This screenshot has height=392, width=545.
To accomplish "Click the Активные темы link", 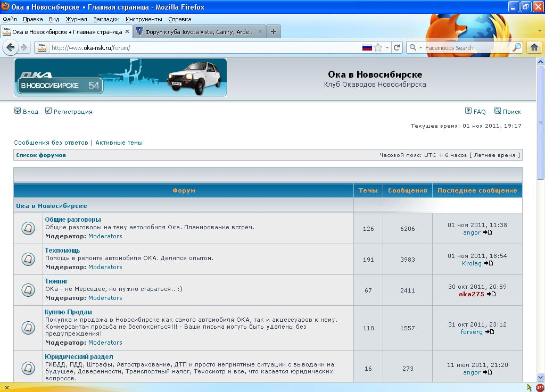I will (119, 143).
